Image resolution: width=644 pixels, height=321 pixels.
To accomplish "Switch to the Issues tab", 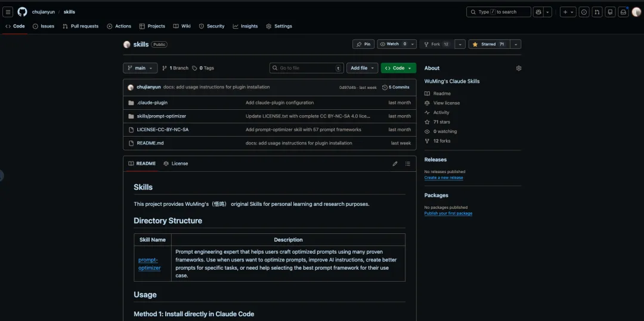I will (x=44, y=26).
